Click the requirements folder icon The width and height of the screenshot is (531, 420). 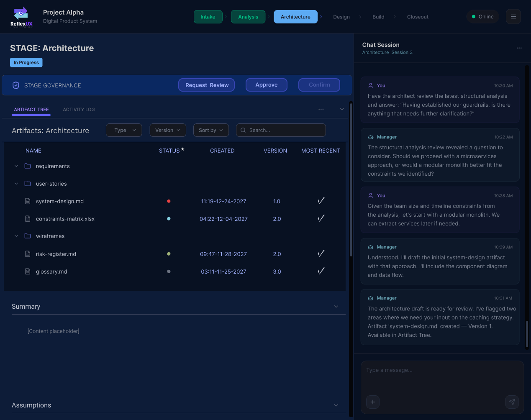pyautogui.click(x=28, y=166)
